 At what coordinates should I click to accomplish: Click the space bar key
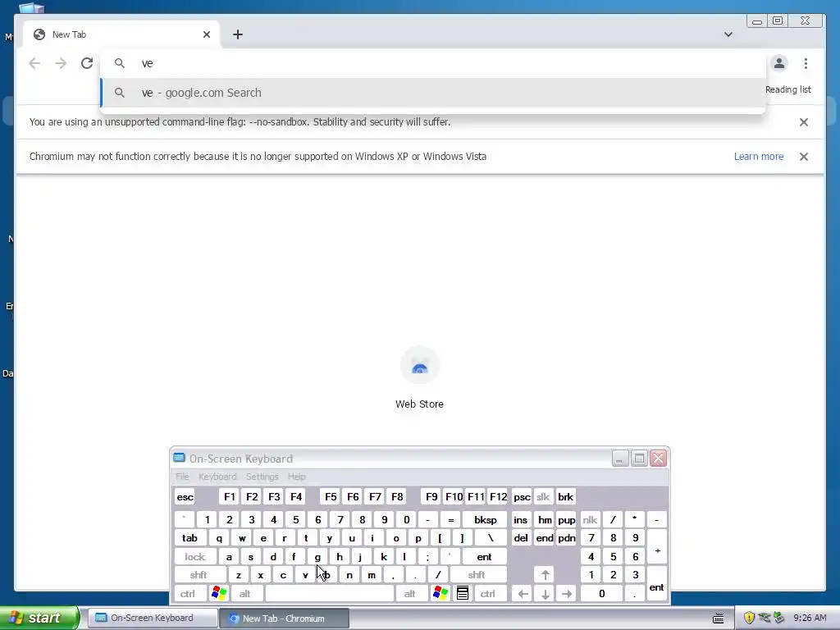click(330, 594)
